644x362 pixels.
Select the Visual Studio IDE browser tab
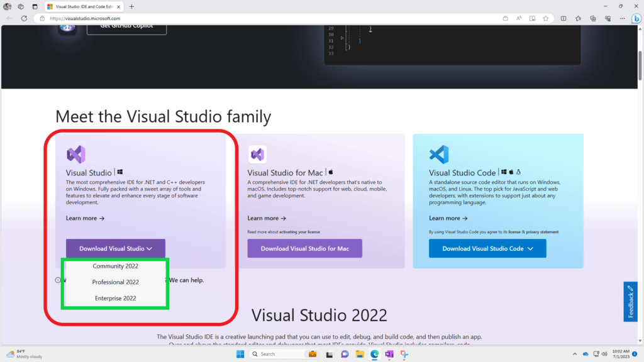pyautogui.click(x=84, y=6)
